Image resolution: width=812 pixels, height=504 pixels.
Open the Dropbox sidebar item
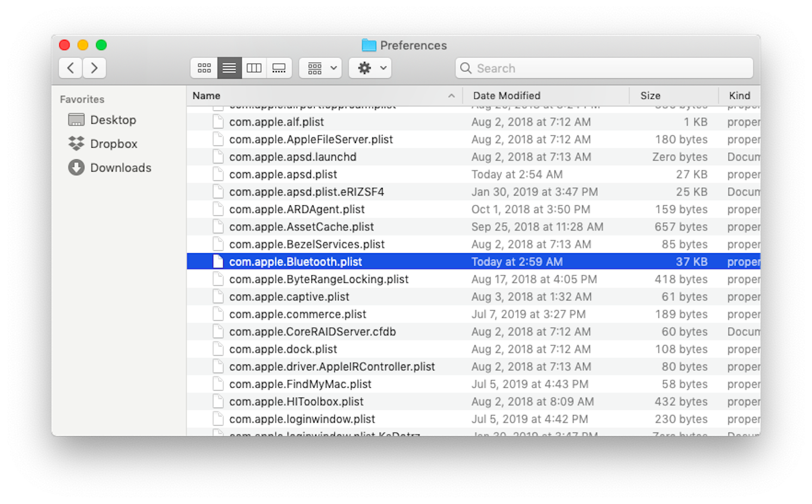pos(114,143)
